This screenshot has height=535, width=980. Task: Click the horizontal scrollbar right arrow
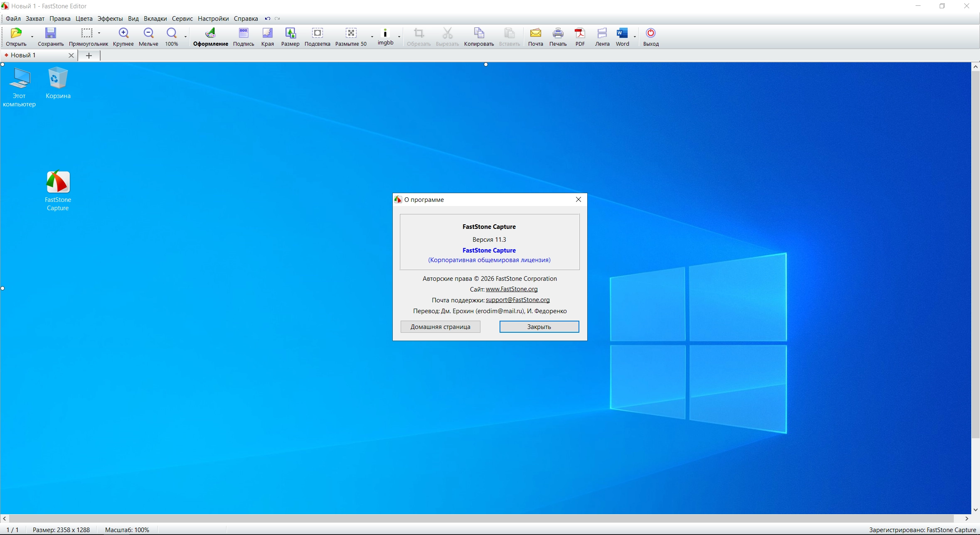967,518
